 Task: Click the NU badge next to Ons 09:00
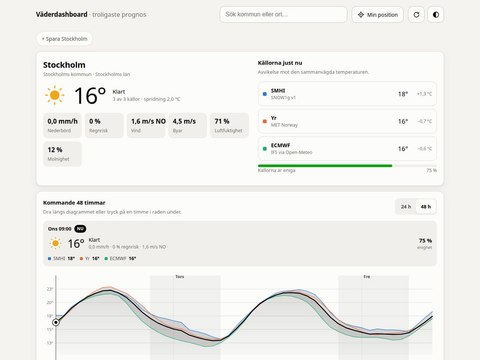pyautogui.click(x=80, y=229)
